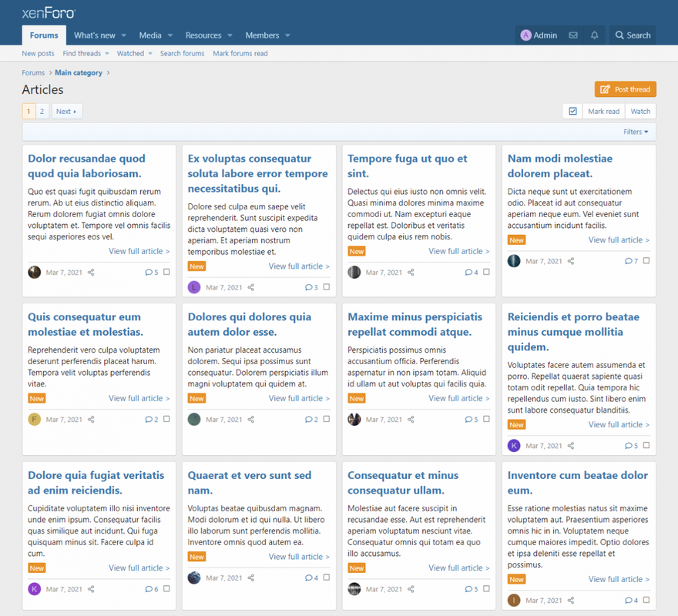Open the alerts bell icon

(595, 35)
